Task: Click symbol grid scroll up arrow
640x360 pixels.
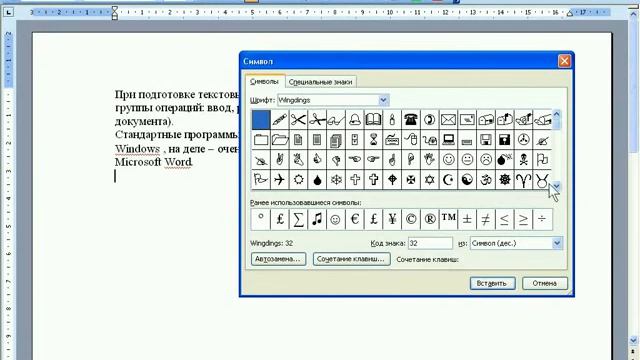Action: (556, 115)
